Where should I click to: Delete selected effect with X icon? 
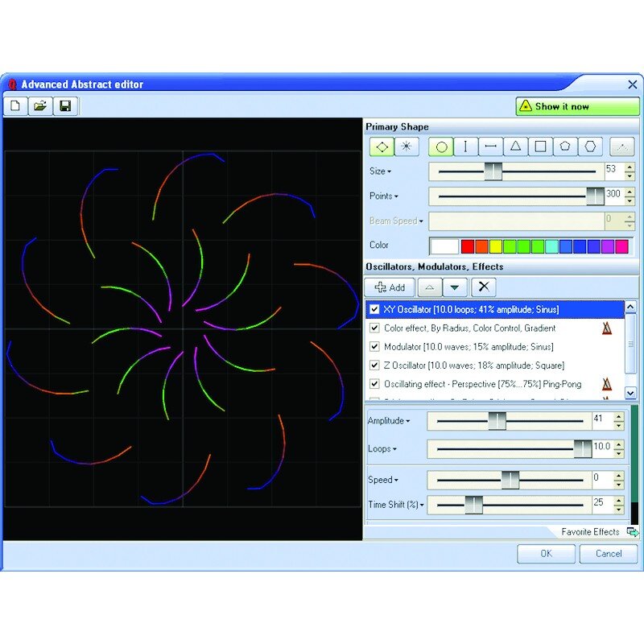(x=484, y=287)
